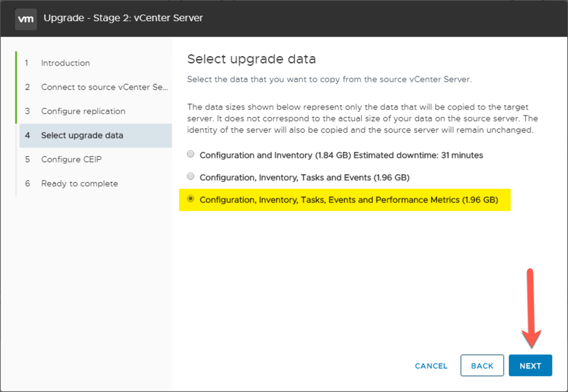Click the Upgrade - Stage 2 title text
The height and width of the screenshot is (392, 568).
point(123,18)
